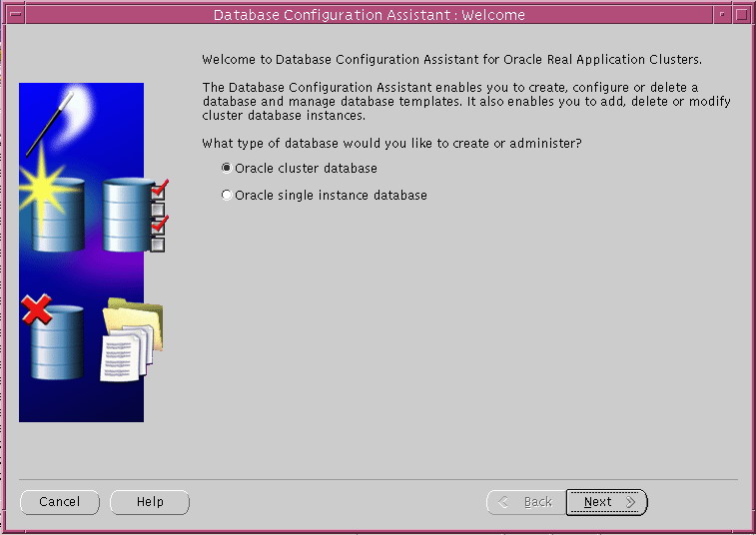Click the Database Configuration Assistant : Welcome title
The height and width of the screenshot is (535, 756).
370,15
